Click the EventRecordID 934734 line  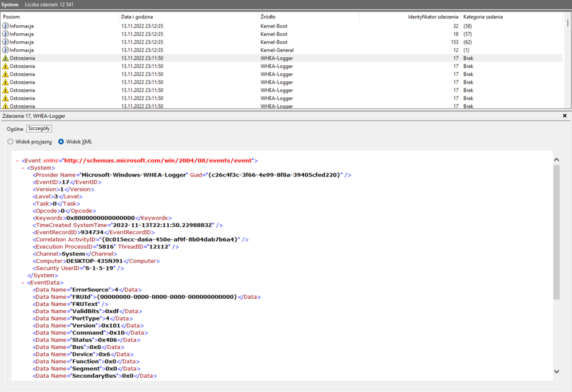tap(94, 233)
